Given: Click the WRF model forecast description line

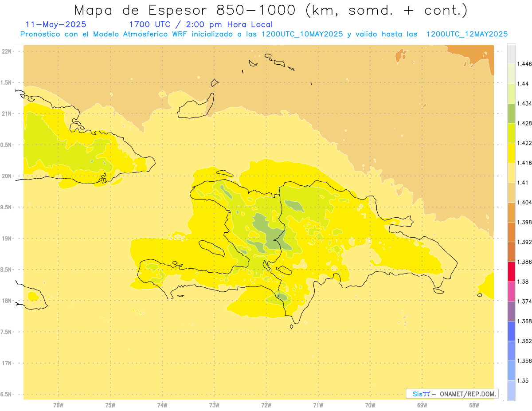Looking at the screenshot, I should [x=264, y=34].
